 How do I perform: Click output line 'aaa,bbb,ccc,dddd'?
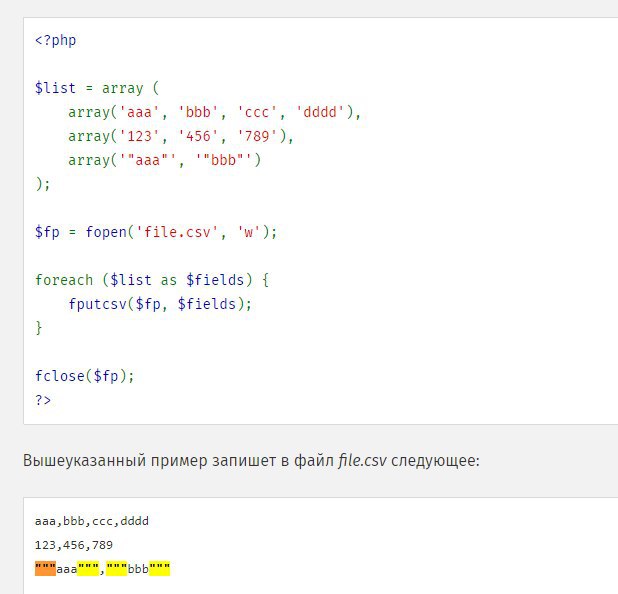tap(92, 521)
